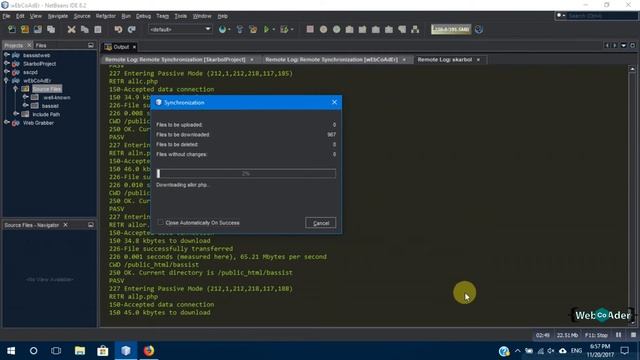Open the Windows Start menu
Image resolution: width=640 pixels, height=360 pixels.
11,351
